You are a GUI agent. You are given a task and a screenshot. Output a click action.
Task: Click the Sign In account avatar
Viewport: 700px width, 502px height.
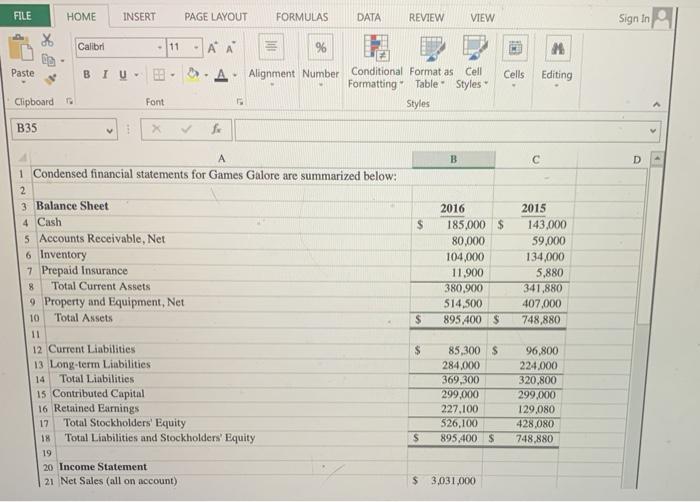pos(662,18)
